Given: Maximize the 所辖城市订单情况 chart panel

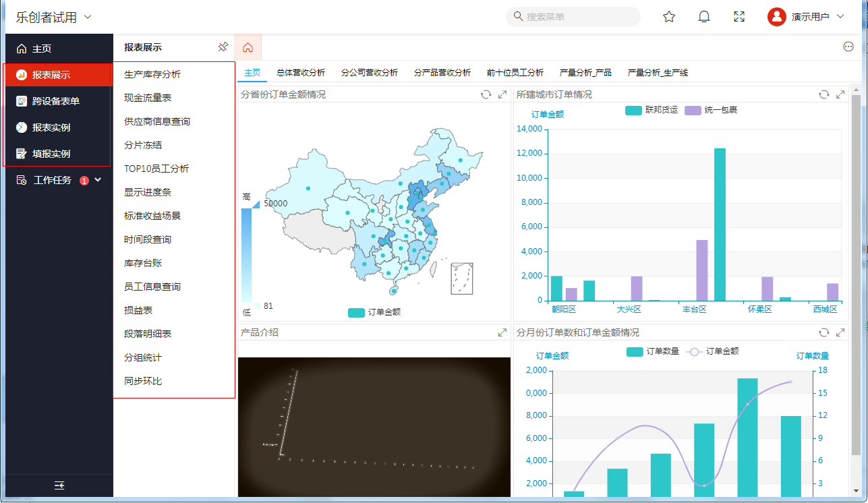Looking at the screenshot, I should (840, 95).
